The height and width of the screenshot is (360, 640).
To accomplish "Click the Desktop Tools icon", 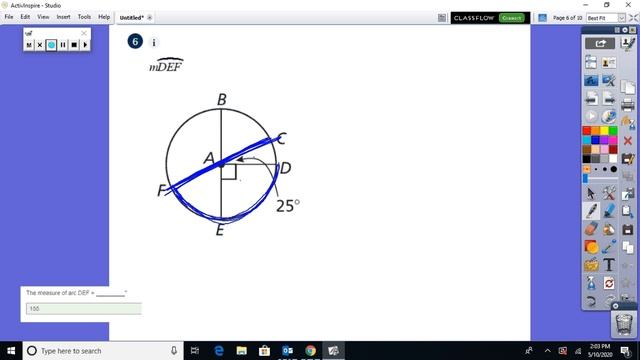I will point(609,80).
